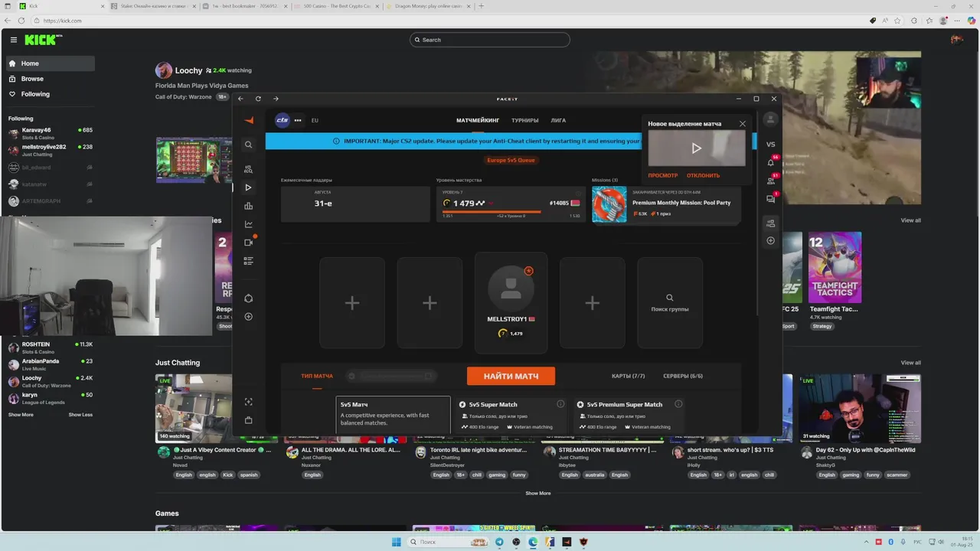
Task: Select the 5v5 Матч card
Action: [x=394, y=414]
